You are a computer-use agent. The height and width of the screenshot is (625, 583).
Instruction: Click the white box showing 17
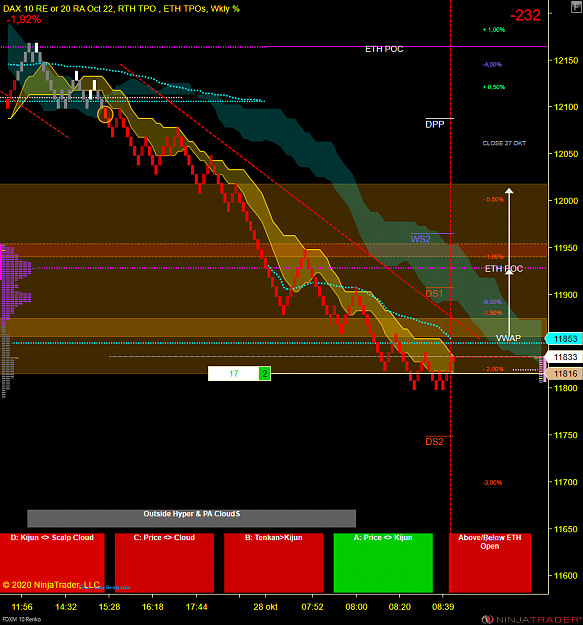click(234, 373)
